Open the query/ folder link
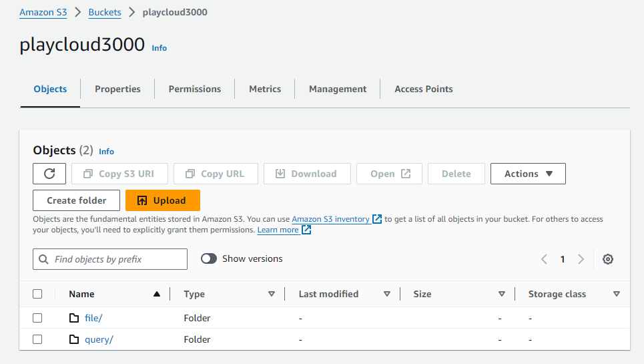Image resolution: width=644 pixels, height=364 pixels. (99, 339)
